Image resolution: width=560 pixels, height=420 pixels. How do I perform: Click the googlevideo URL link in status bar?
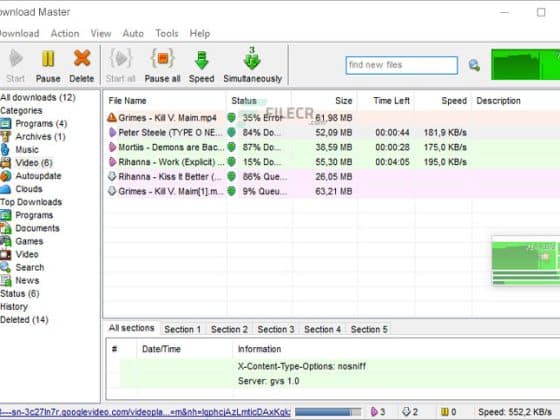145,412
